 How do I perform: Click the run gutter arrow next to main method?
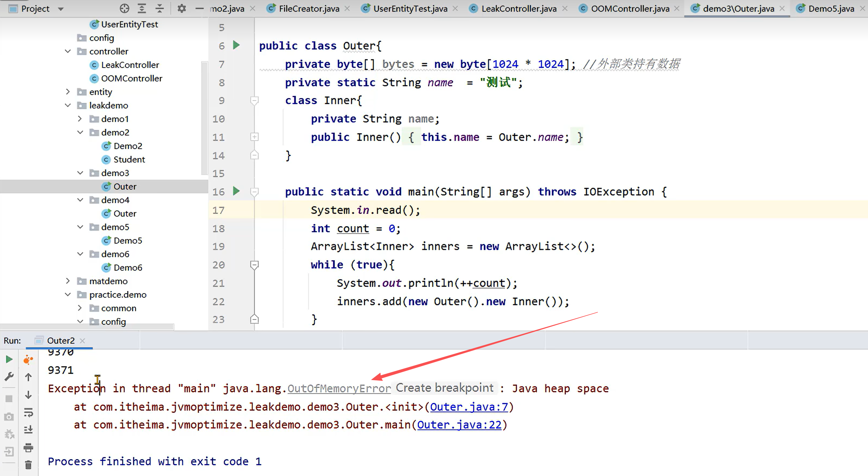(x=236, y=191)
